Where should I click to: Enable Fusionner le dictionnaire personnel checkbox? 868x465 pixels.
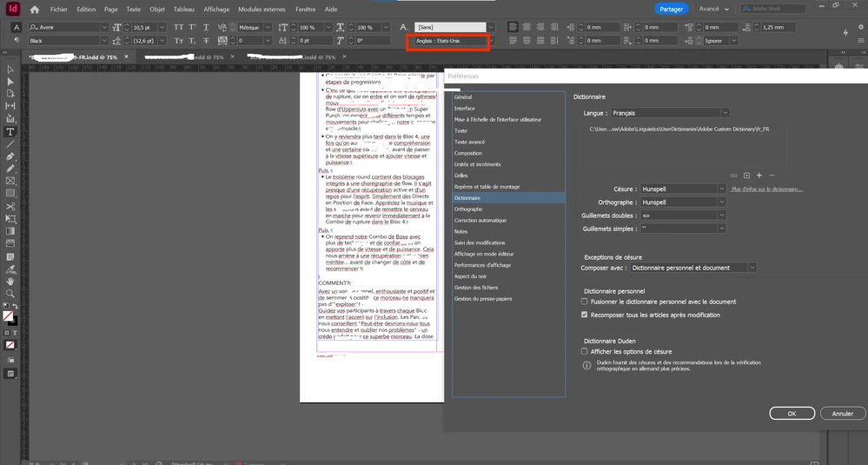pyautogui.click(x=584, y=302)
